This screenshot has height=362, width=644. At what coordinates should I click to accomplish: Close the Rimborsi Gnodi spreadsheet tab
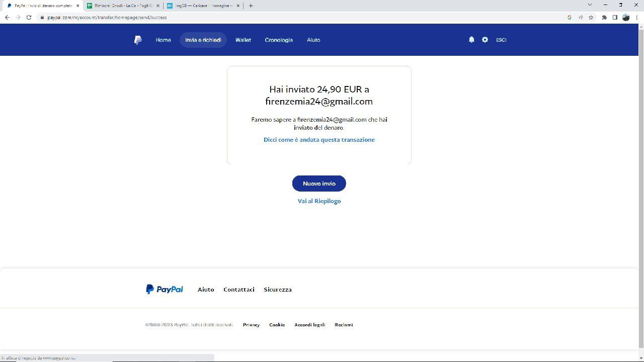158,6
